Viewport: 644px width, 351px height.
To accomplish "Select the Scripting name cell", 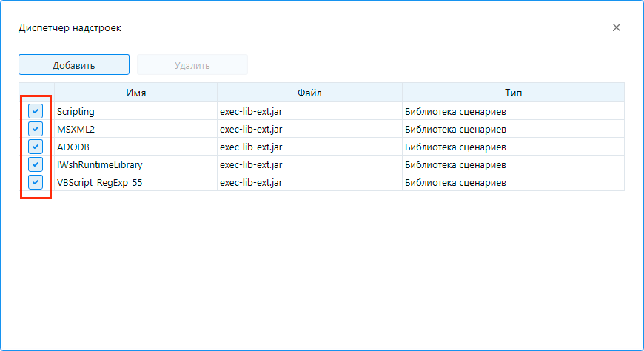I will (x=136, y=111).
